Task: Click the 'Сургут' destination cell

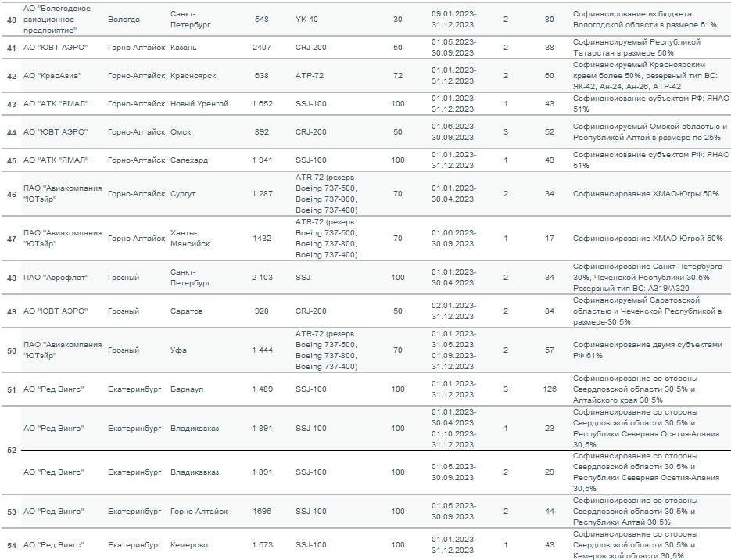Action: (183, 193)
